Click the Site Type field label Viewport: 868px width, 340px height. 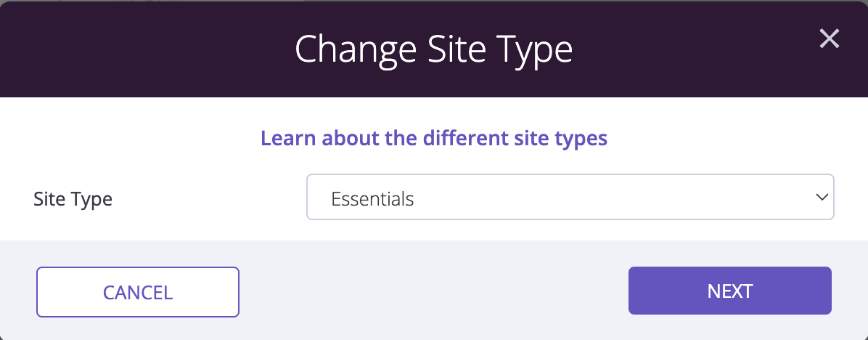click(x=73, y=198)
